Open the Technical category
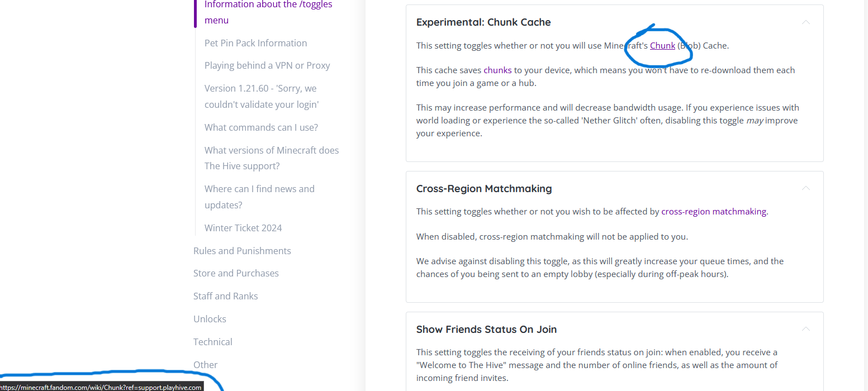The image size is (868, 391). (212, 342)
